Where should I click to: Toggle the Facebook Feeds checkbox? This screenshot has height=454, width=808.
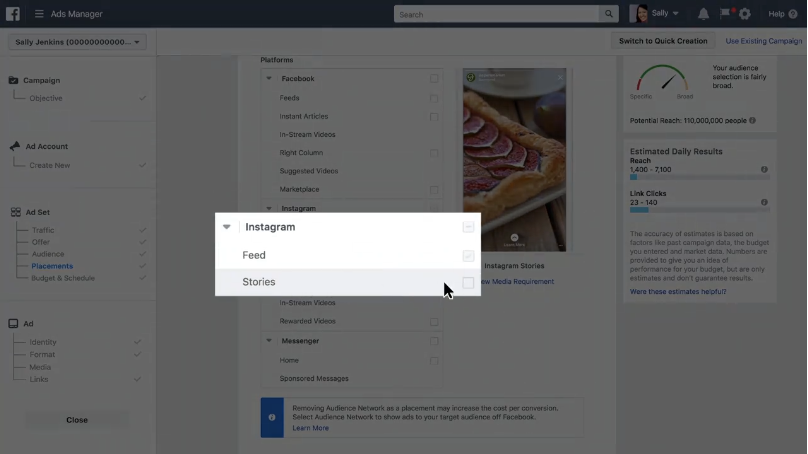click(x=434, y=98)
